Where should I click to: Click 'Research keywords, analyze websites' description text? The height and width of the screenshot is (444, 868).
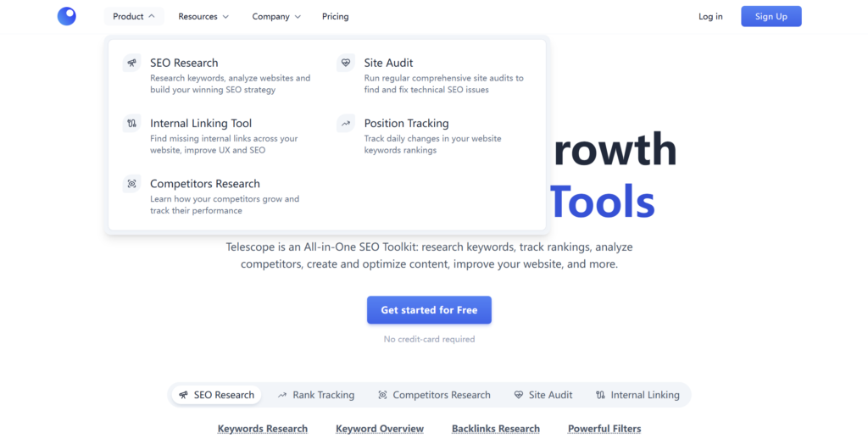click(231, 84)
